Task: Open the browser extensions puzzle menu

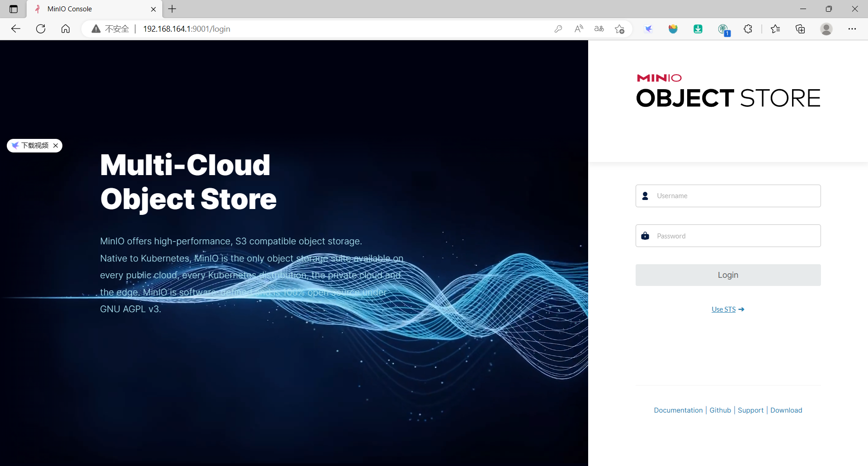Action: pos(748,29)
